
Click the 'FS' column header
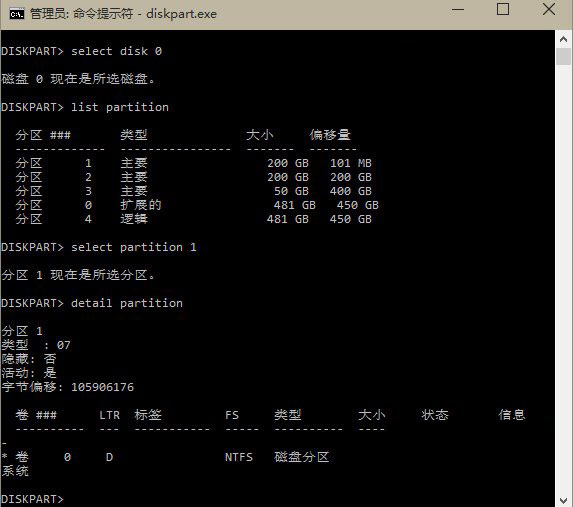232,415
